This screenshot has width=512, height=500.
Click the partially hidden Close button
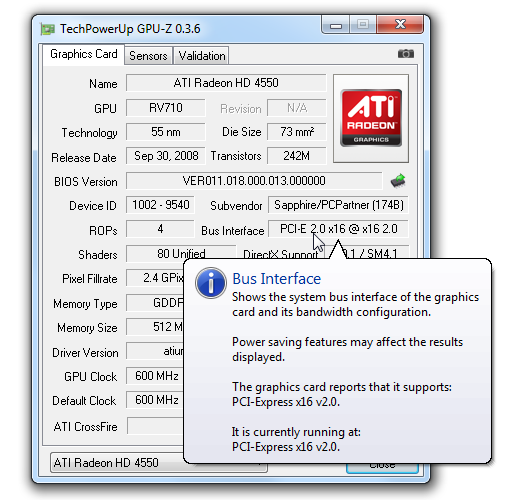382,468
